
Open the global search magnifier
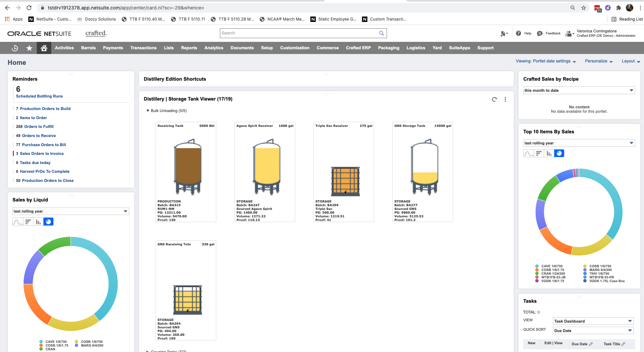click(x=381, y=33)
